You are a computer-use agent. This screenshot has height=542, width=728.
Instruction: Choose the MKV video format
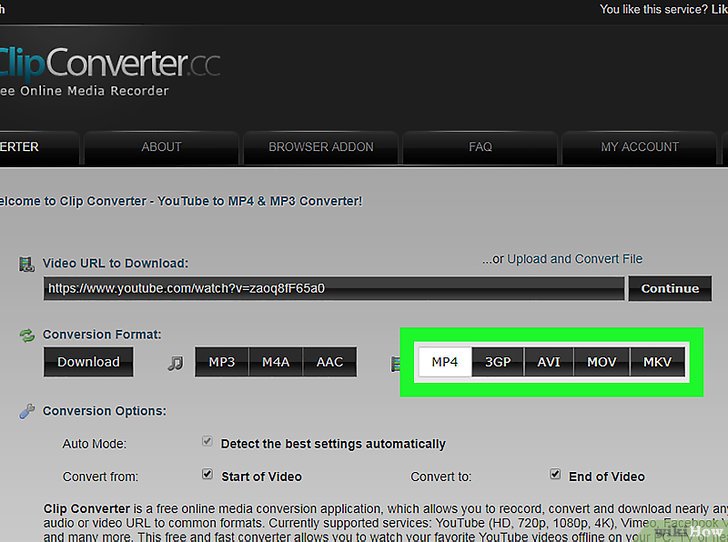pyautogui.click(x=657, y=362)
